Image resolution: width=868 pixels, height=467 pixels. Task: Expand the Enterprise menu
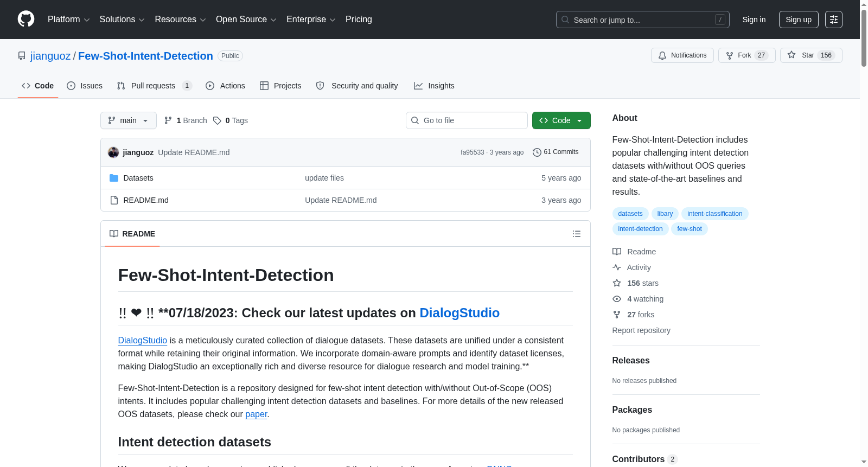pyautogui.click(x=311, y=20)
